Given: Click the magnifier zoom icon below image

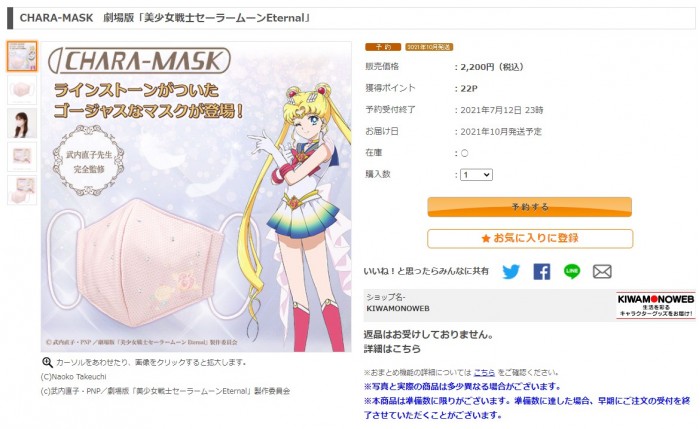Looking at the screenshot, I should click(x=47, y=362).
